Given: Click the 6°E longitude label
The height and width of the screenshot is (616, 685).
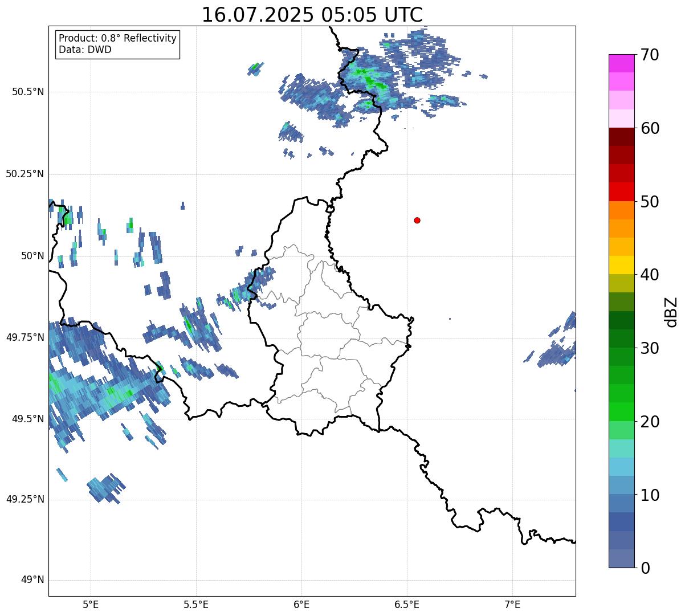Looking at the screenshot, I should 301,605.
